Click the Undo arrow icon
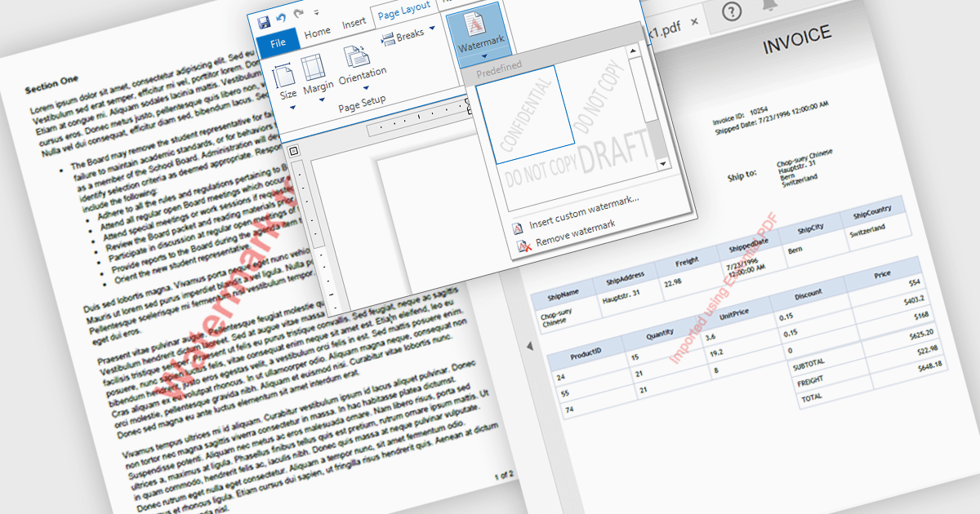Image resolution: width=980 pixels, height=514 pixels. click(x=282, y=20)
